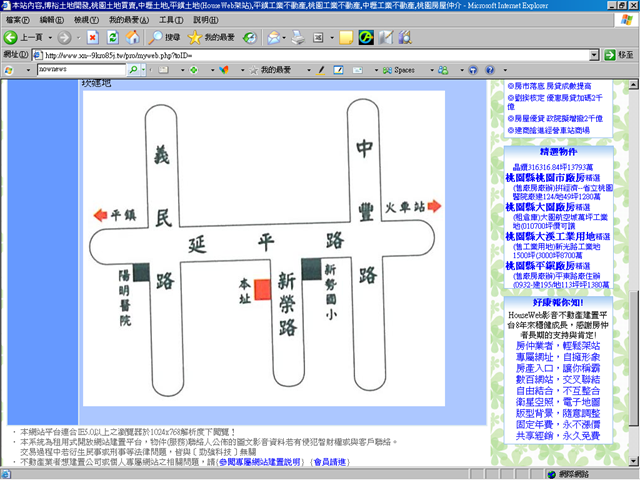Open the 參閱專屬網站建置說明 link
Viewport: 640px width, 480px height.
(x=260, y=462)
